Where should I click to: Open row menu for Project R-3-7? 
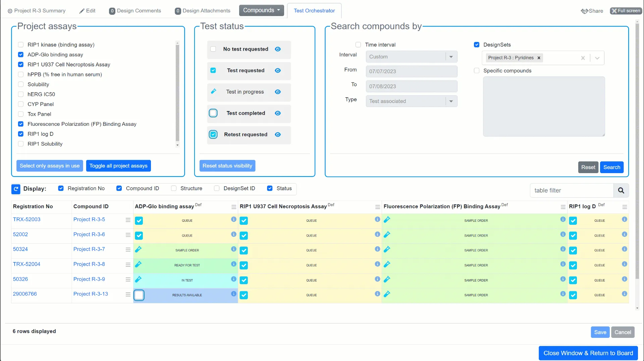tap(128, 250)
